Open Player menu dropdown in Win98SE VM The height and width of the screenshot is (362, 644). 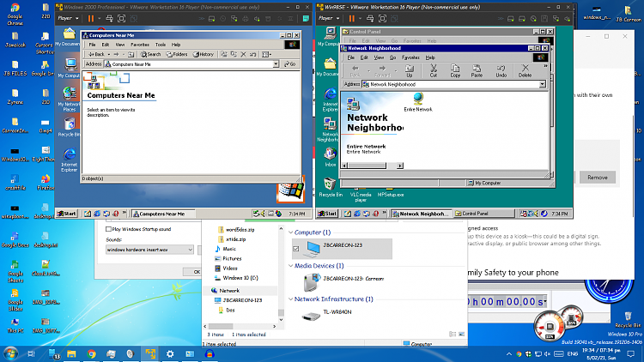point(329,19)
